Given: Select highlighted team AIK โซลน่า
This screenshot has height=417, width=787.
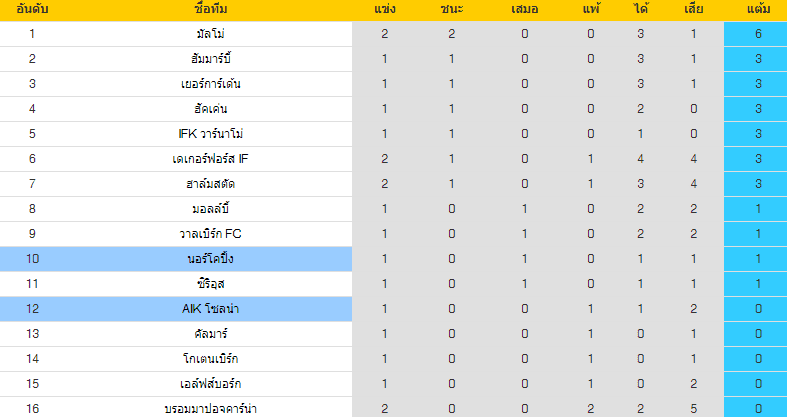Looking at the screenshot, I should click(x=211, y=309).
